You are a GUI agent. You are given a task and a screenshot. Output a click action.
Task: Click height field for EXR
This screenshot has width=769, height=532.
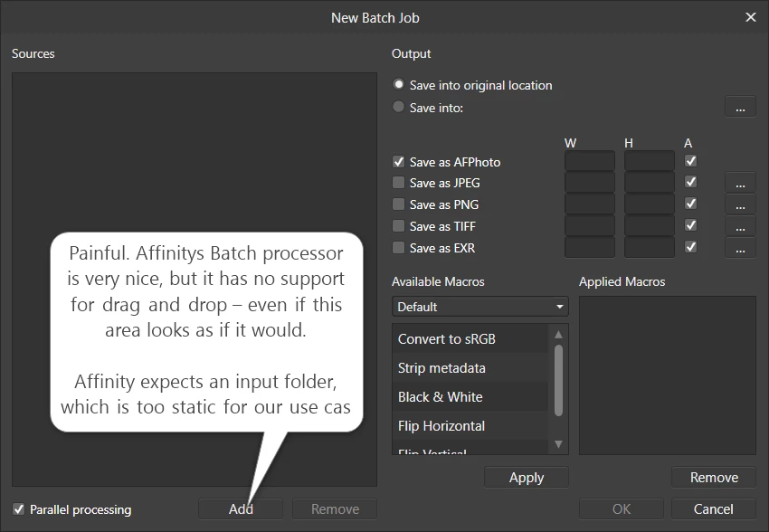point(650,247)
